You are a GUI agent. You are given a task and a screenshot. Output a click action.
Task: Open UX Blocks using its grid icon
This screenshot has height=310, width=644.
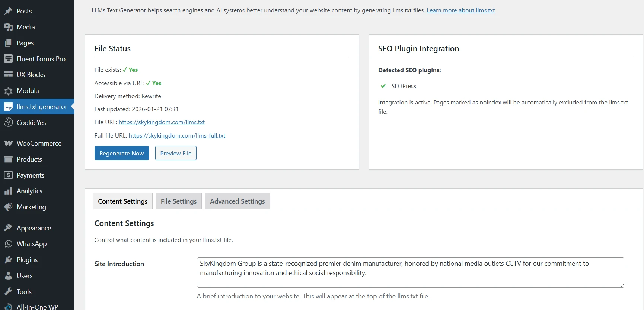[x=8, y=75]
